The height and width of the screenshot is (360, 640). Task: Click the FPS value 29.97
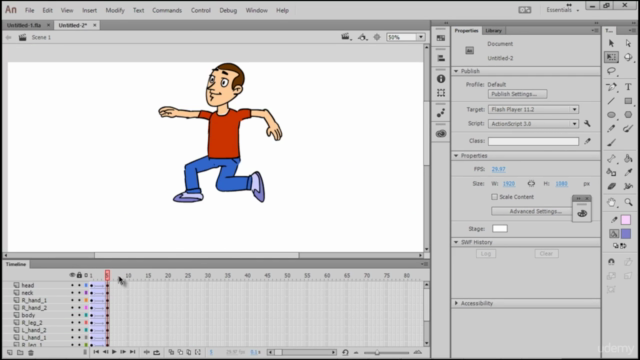click(498, 169)
